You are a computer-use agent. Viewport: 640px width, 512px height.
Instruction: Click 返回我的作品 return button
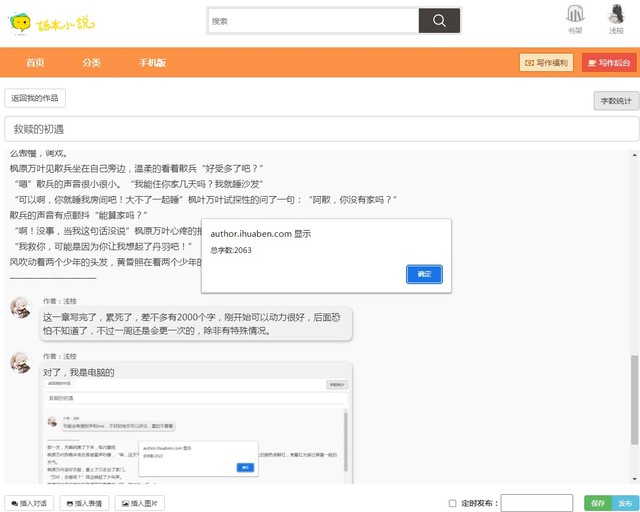[x=35, y=98]
